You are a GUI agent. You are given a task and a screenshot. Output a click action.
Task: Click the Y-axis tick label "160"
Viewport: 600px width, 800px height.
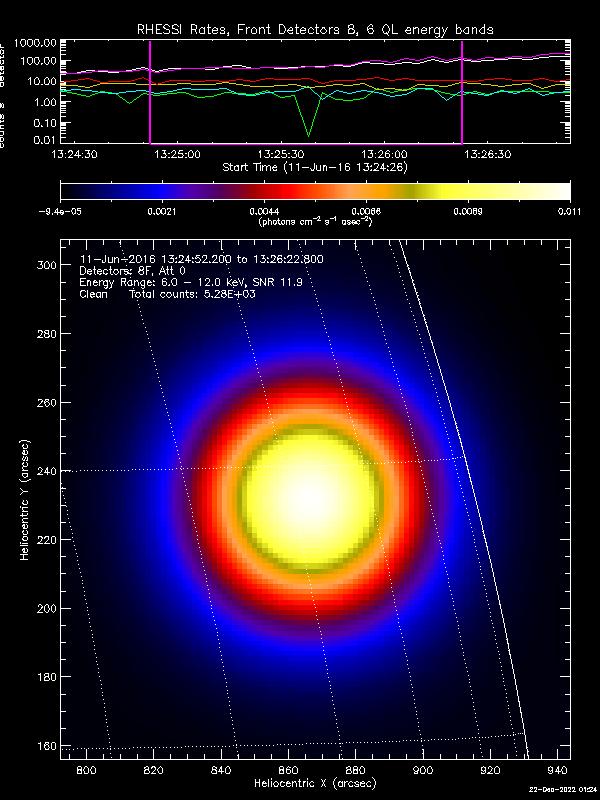46,746
